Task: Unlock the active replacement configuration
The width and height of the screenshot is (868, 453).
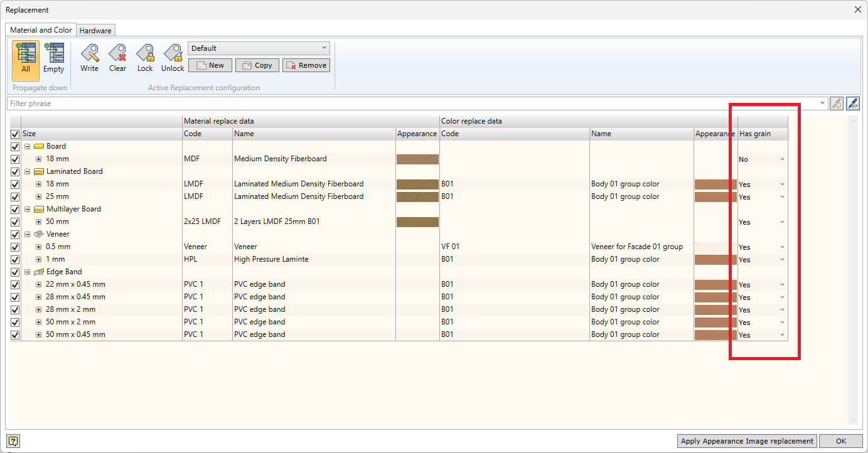Action: pyautogui.click(x=173, y=58)
